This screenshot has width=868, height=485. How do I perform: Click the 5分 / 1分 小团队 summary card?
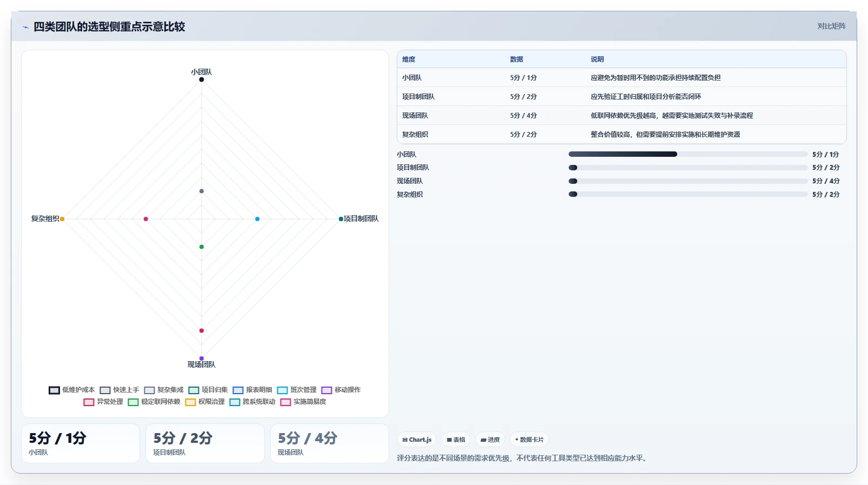pyautogui.click(x=81, y=443)
